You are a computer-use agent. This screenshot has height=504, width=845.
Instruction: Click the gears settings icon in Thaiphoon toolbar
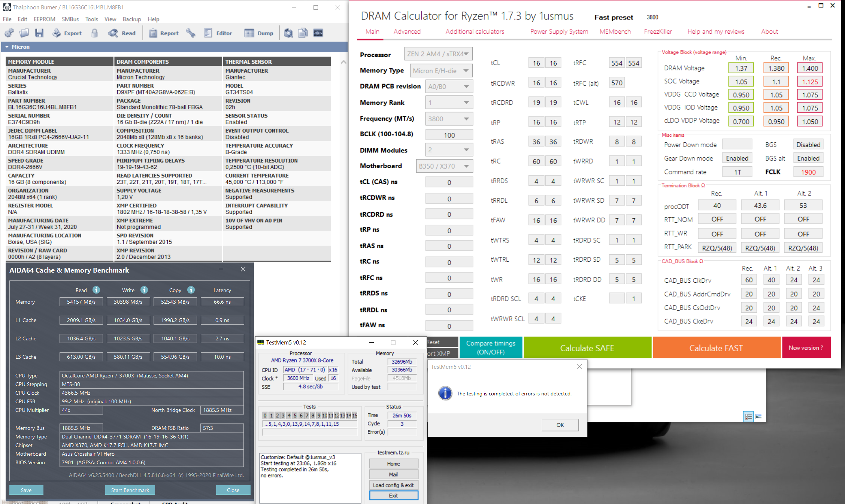coord(9,33)
